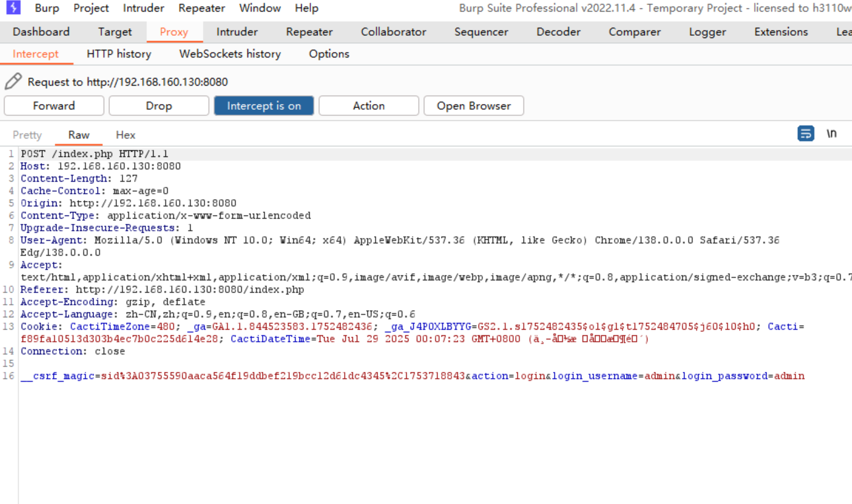852x504 pixels.
Task: Click the pencil edit icon beside request target
Action: pos(13,81)
